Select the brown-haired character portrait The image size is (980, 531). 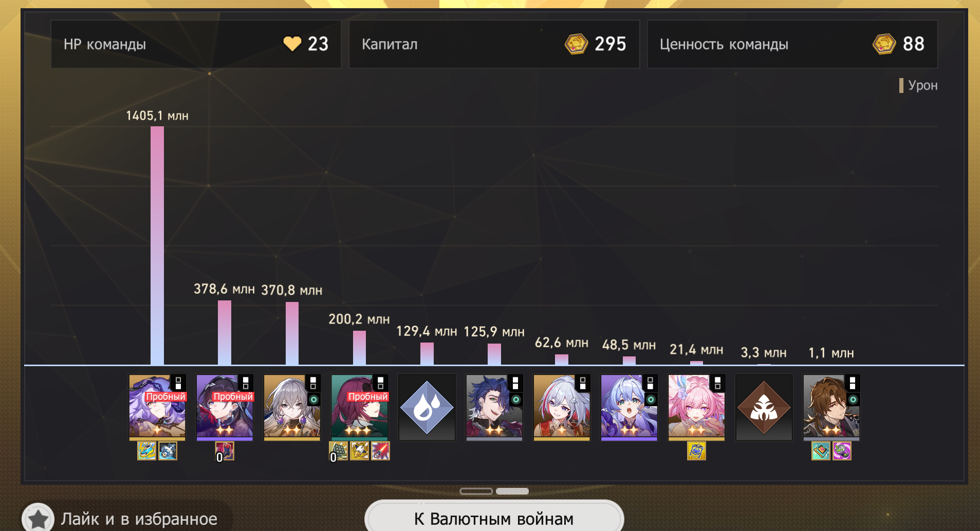(x=831, y=407)
